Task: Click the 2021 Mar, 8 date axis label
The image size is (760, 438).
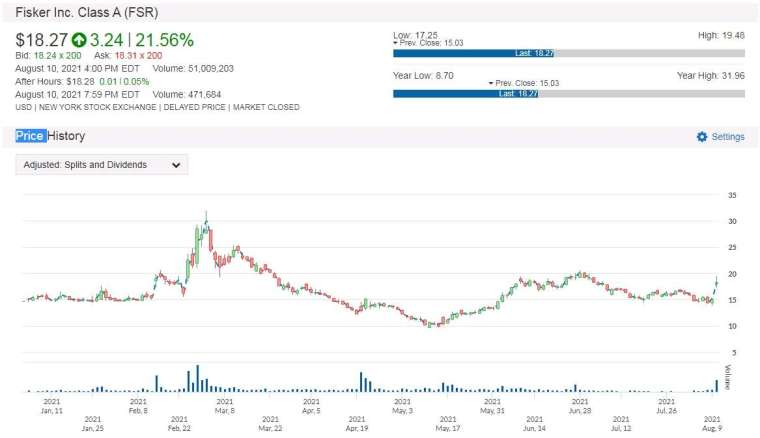Action: tap(224, 406)
